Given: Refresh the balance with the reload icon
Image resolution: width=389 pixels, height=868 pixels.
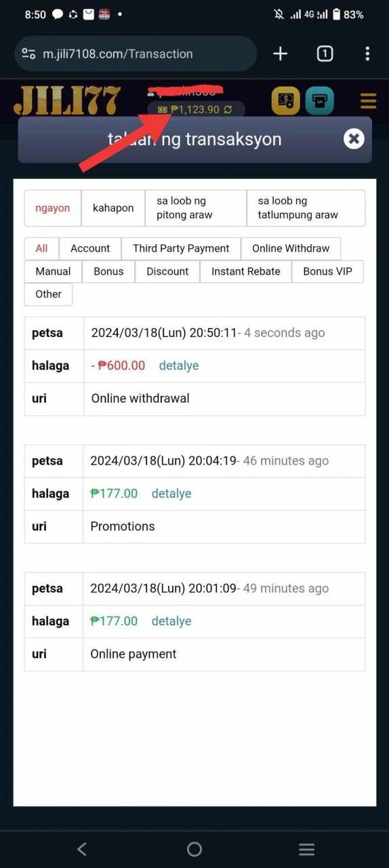Looking at the screenshot, I should (x=228, y=109).
